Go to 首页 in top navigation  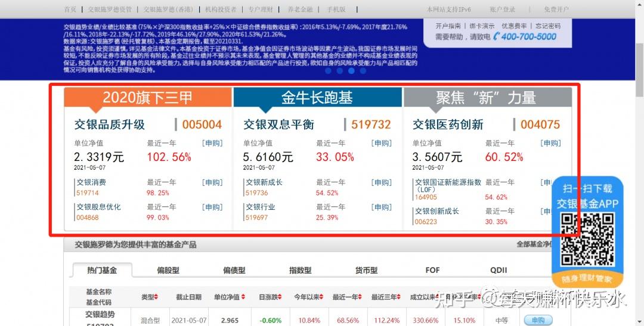point(70,9)
